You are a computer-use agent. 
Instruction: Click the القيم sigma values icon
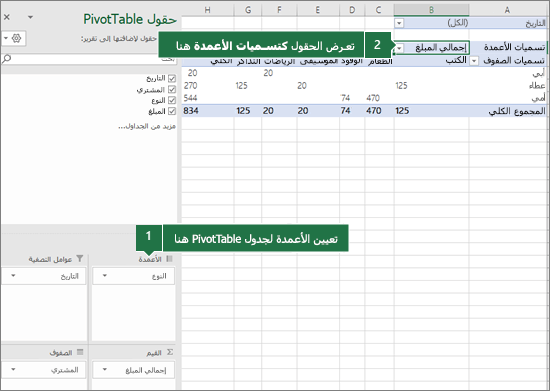[170, 352]
